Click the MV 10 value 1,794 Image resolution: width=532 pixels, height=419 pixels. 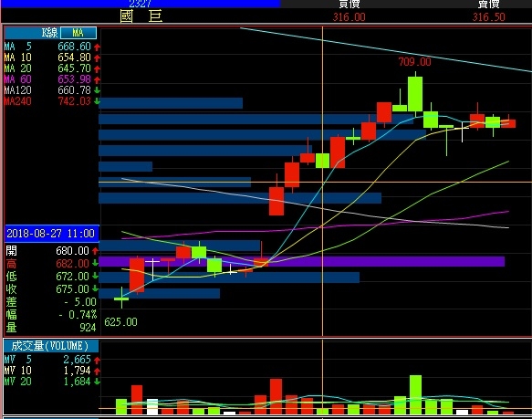pos(77,370)
